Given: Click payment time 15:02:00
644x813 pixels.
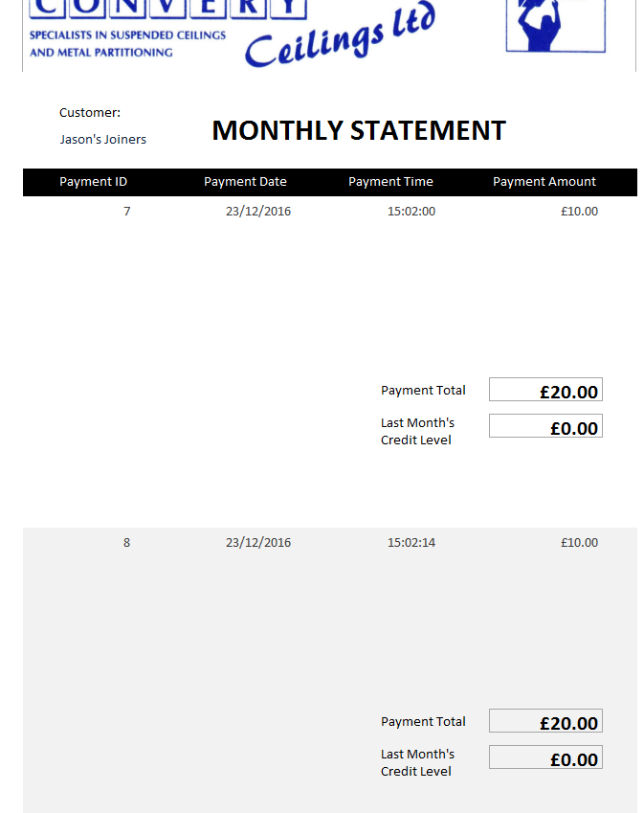Looking at the screenshot, I should click(x=411, y=211).
